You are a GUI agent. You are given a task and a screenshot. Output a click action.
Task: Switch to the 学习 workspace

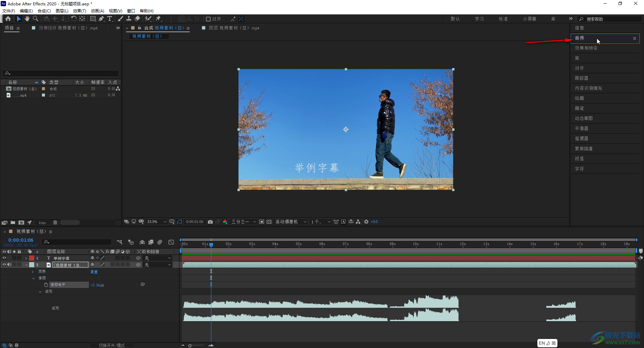pyautogui.click(x=479, y=19)
